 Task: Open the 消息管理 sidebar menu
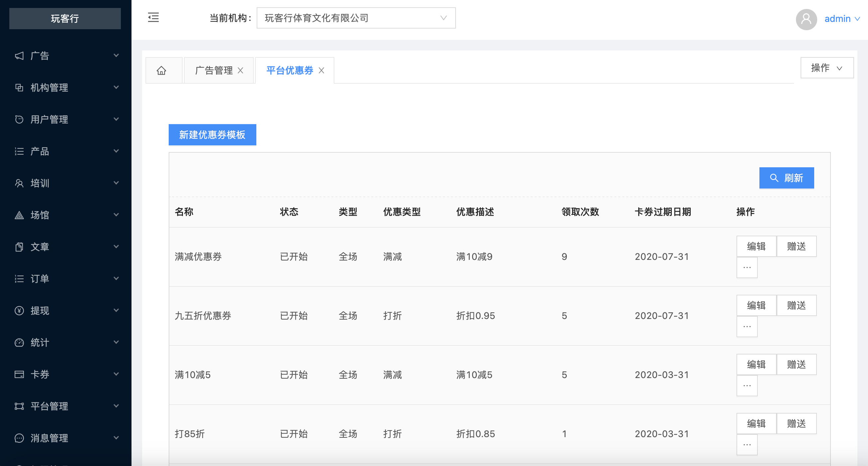66,438
